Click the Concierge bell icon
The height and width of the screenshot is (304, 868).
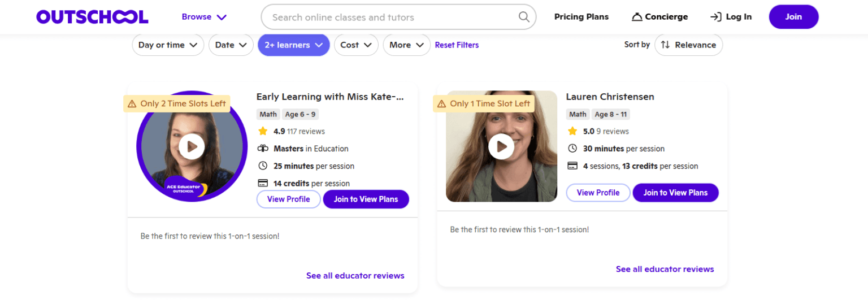tap(637, 17)
